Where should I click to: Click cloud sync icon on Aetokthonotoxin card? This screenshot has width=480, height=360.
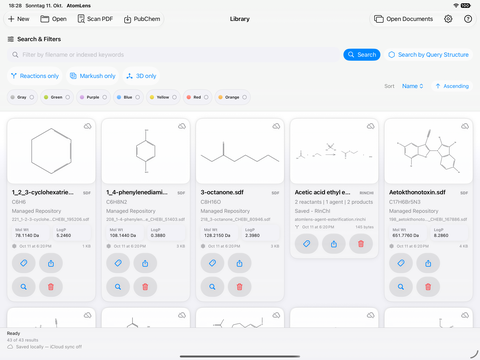[465, 126]
